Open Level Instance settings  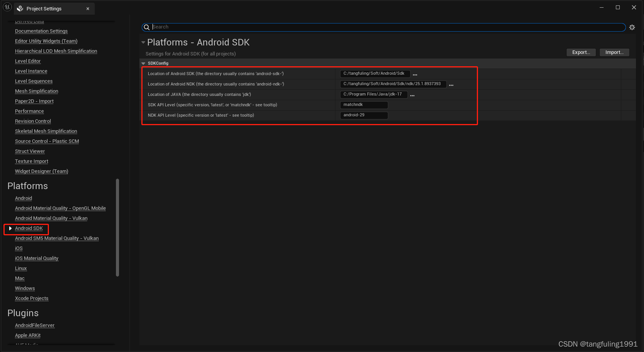(31, 71)
